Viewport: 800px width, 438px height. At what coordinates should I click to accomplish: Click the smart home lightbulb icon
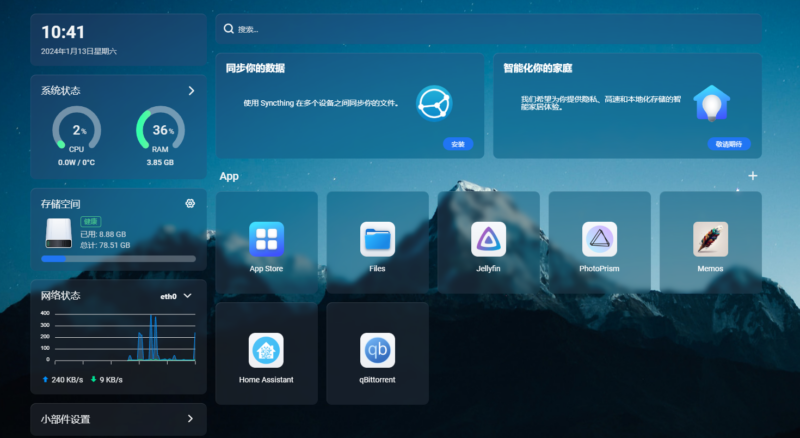[711, 102]
